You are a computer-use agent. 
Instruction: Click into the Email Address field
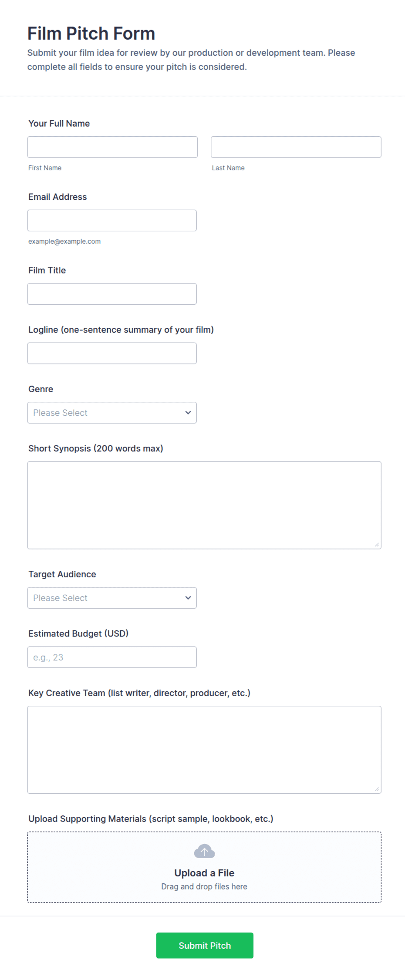112,221
